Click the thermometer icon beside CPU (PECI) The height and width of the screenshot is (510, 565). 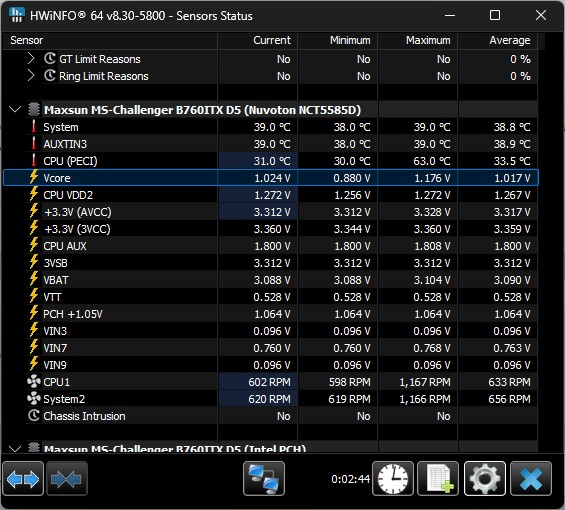[x=34, y=160]
